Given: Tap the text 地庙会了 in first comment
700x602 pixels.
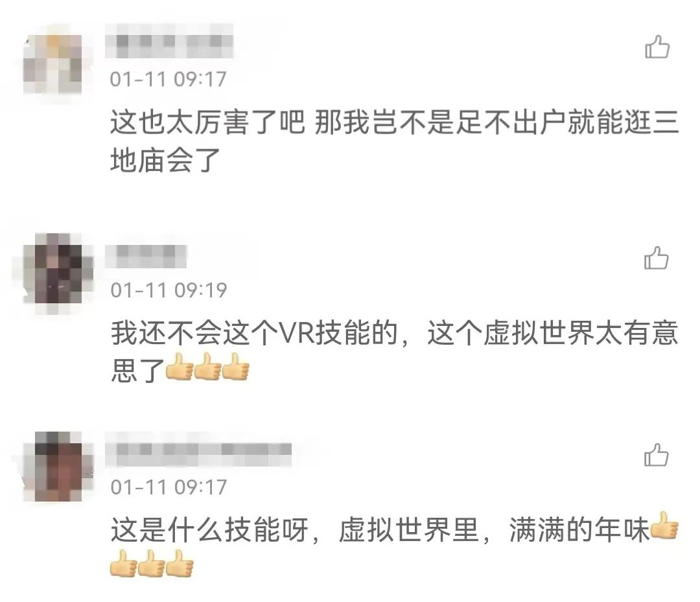Looking at the screenshot, I should [x=166, y=160].
